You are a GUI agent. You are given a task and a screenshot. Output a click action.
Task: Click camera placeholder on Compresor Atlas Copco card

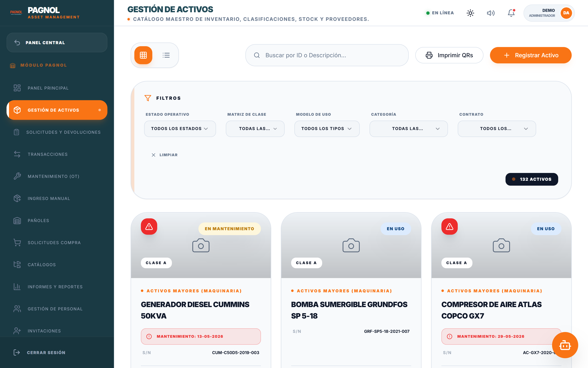(501, 245)
